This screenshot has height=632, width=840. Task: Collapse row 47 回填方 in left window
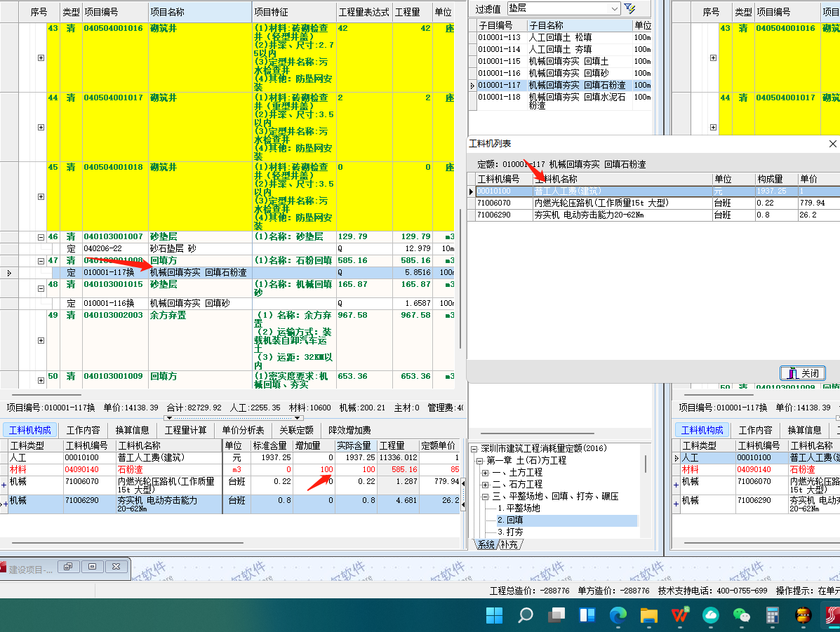pos(41,262)
